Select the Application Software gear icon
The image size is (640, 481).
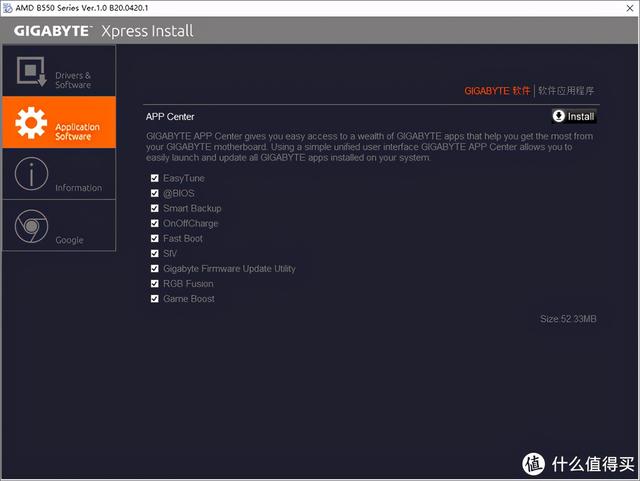(31, 122)
